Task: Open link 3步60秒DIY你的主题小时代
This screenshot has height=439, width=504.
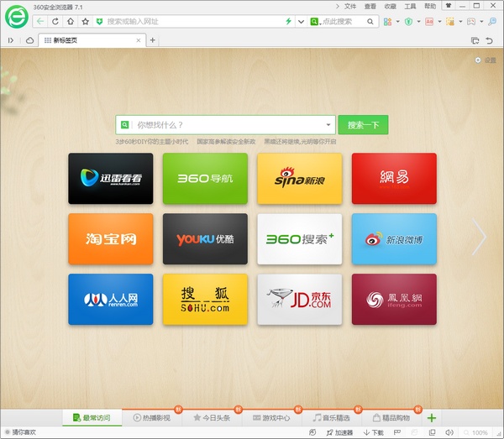Action: click(x=152, y=142)
